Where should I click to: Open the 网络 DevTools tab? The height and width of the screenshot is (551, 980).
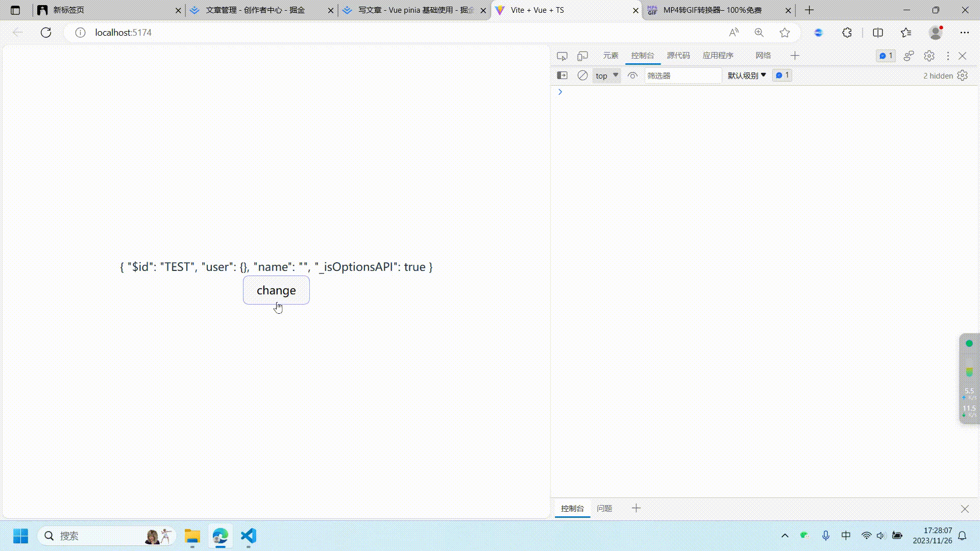(x=763, y=56)
